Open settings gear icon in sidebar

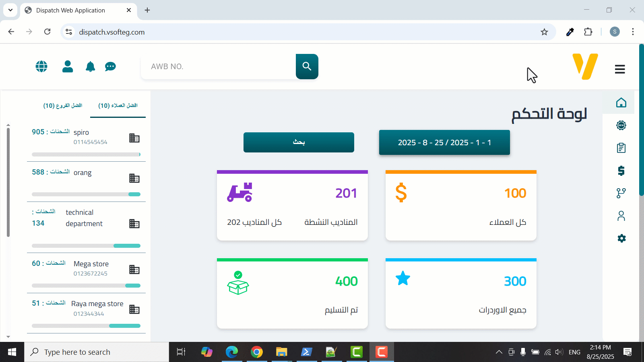point(621,239)
